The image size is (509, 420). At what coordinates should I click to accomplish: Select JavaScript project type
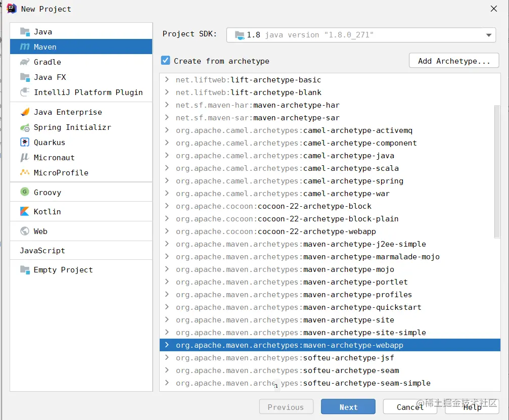(x=81, y=250)
